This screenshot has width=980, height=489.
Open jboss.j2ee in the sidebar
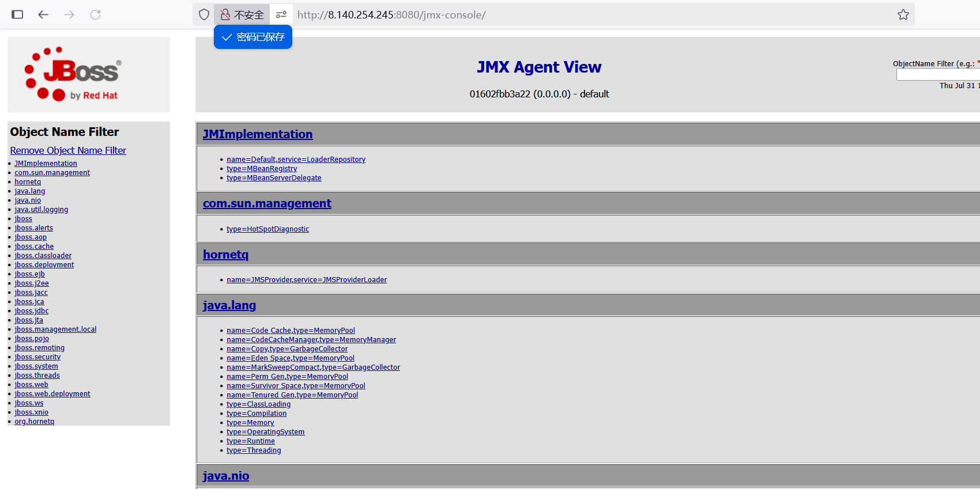pos(32,283)
